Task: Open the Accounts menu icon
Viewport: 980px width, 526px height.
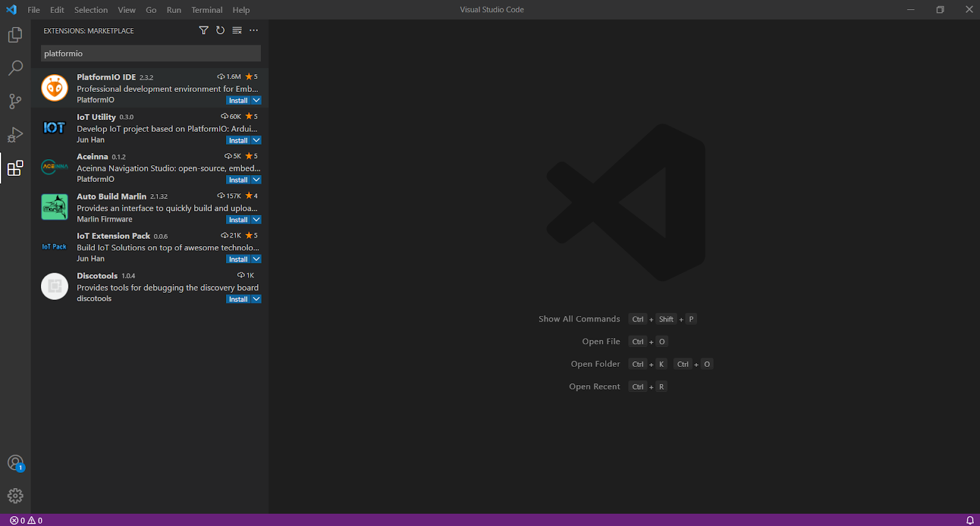Action: click(x=15, y=463)
